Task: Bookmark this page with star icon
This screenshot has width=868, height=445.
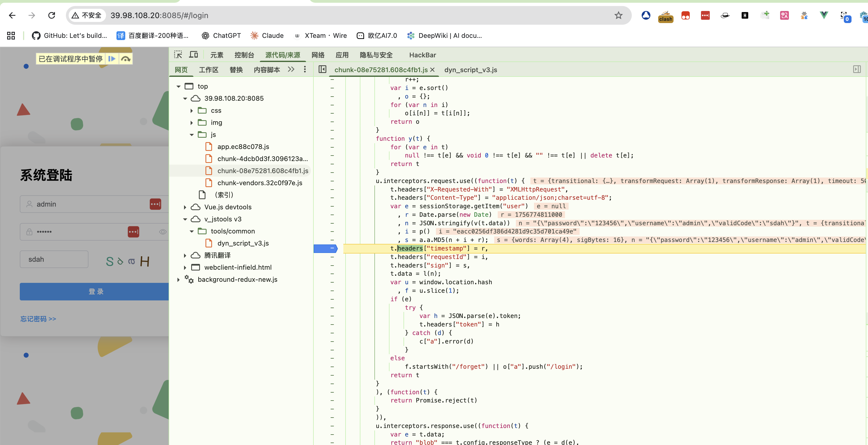Action: coord(618,15)
